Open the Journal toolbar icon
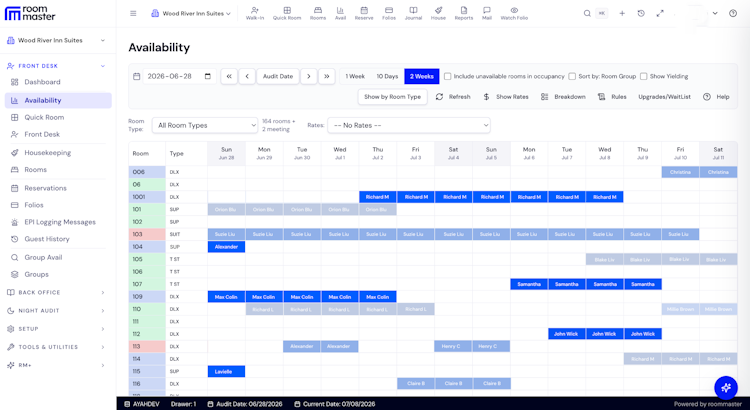The width and height of the screenshot is (750, 410). point(413,13)
